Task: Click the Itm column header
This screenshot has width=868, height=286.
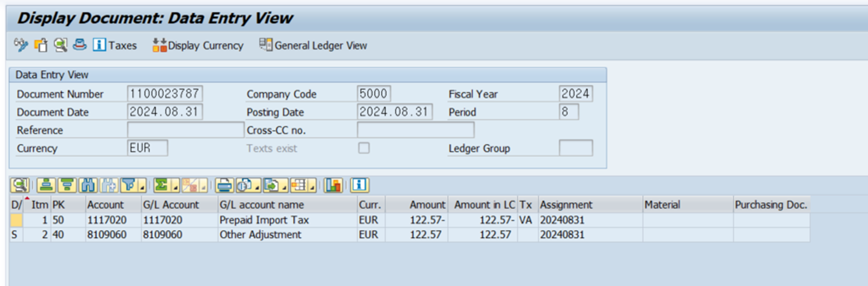Action: click(37, 205)
